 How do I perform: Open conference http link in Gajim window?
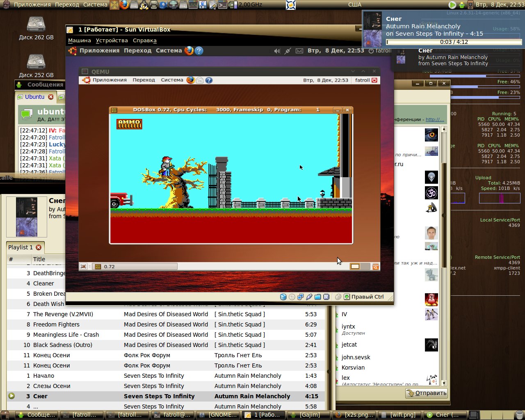[435, 119]
